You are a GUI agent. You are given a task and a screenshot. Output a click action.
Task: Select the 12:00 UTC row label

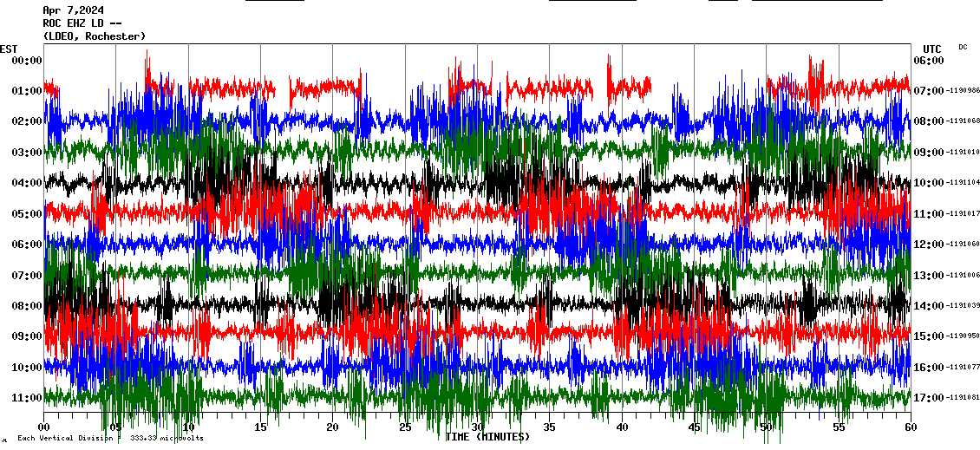point(929,245)
